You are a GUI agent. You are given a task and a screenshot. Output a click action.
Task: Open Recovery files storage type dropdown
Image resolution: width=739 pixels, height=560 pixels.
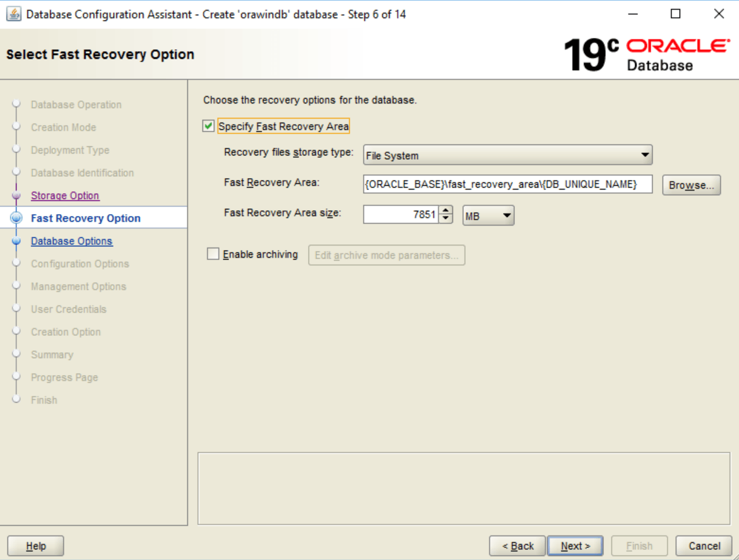[507, 155]
